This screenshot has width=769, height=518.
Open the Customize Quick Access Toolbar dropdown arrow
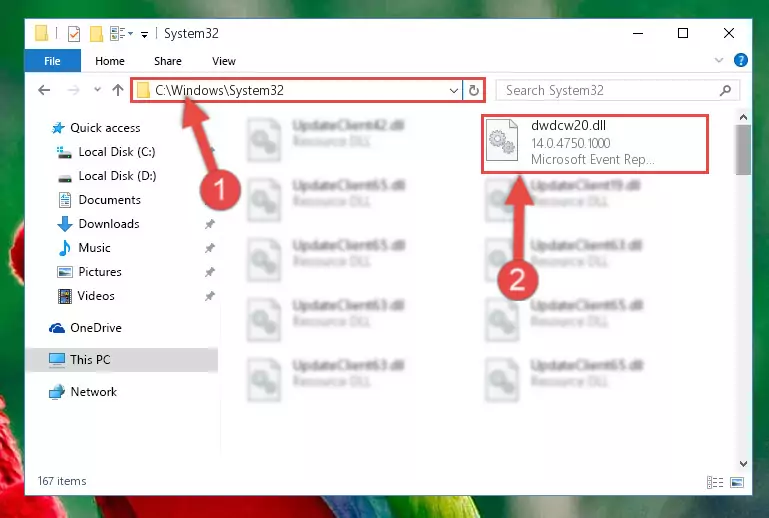(144, 34)
